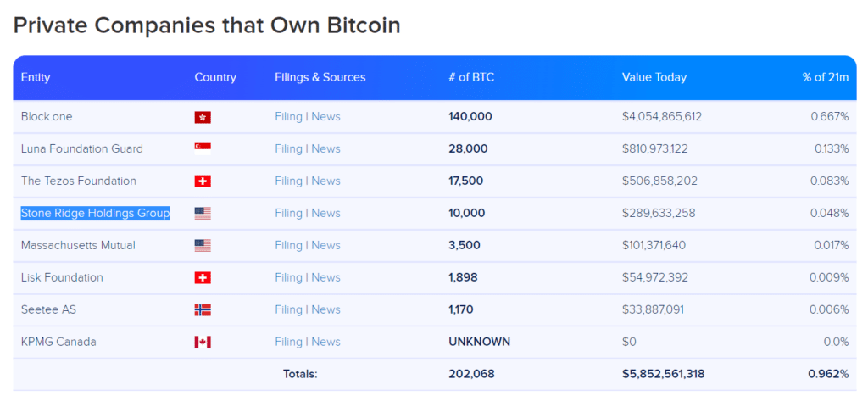Click the % of 21m column header
868x407 pixels.
pyautogui.click(x=826, y=77)
